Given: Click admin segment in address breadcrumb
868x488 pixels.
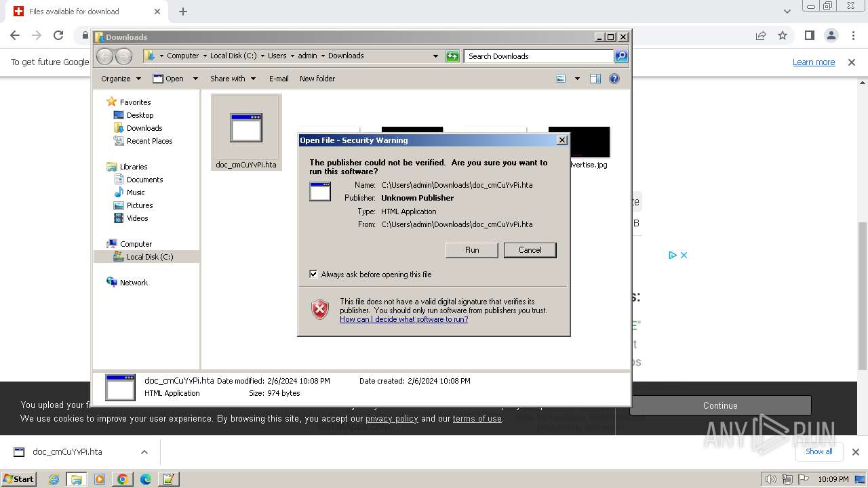Looking at the screenshot, I should (307, 56).
